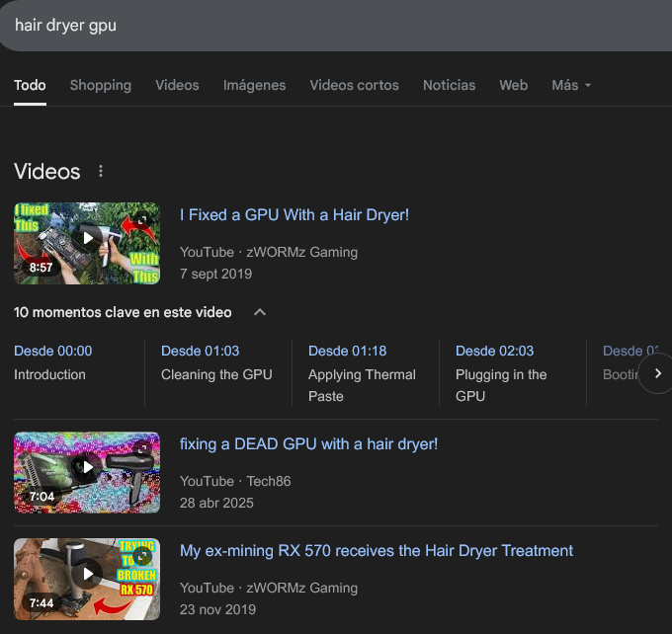Click the next arrow in key moments carousel
The image size is (672, 634).
[657, 373]
